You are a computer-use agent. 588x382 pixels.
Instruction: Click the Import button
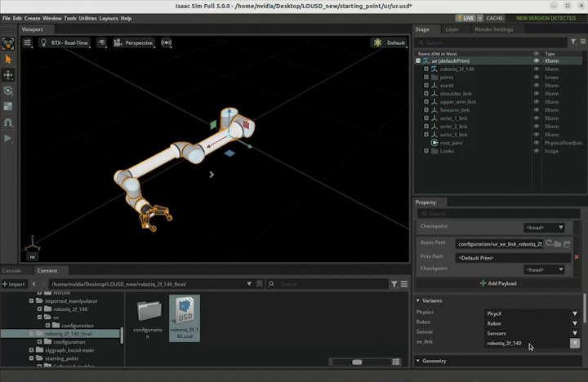pos(15,284)
